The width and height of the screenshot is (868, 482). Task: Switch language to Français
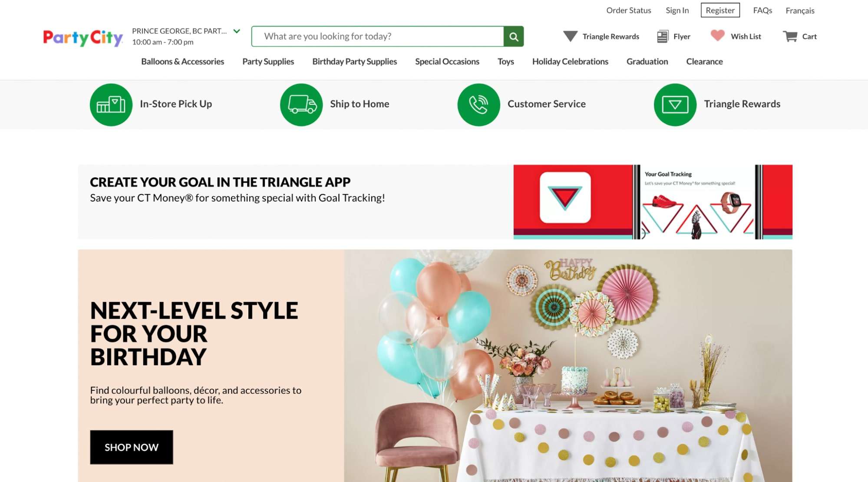[x=800, y=11]
